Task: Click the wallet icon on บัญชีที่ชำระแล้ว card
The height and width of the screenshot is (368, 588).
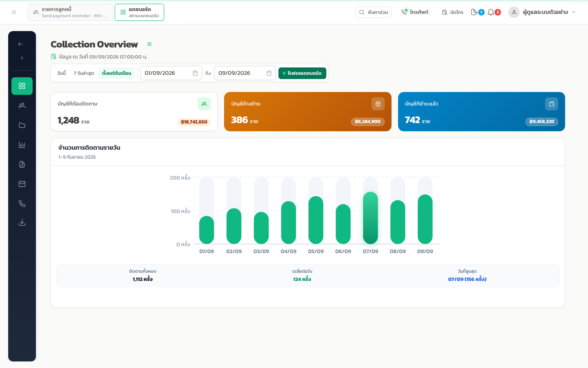Action: pyautogui.click(x=552, y=104)
